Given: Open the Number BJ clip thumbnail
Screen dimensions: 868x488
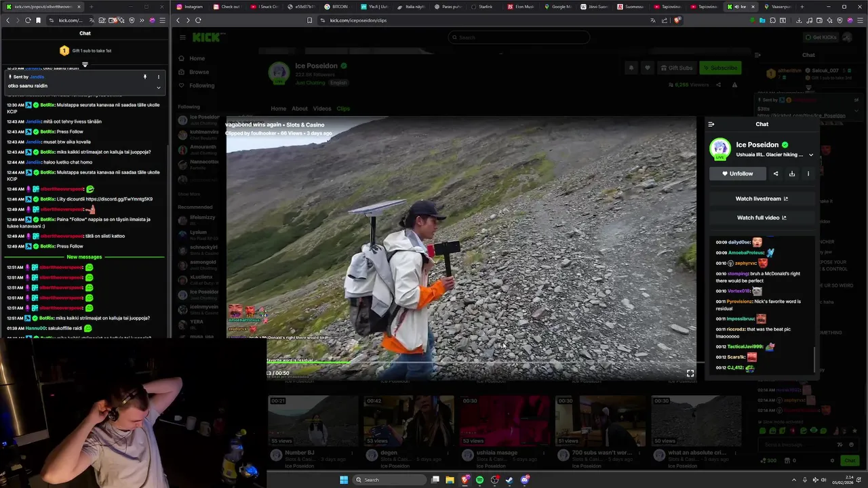Looking at the screenshot, I should point(313,420).
